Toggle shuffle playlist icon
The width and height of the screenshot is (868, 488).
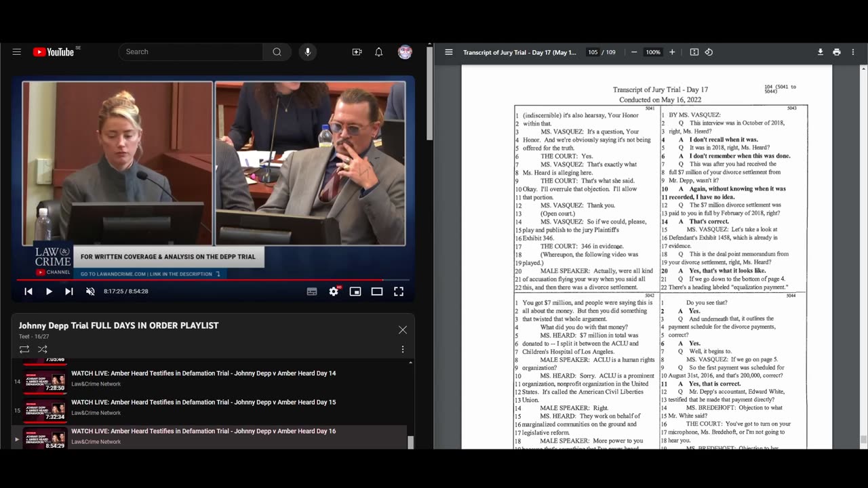tap(42, 349)
